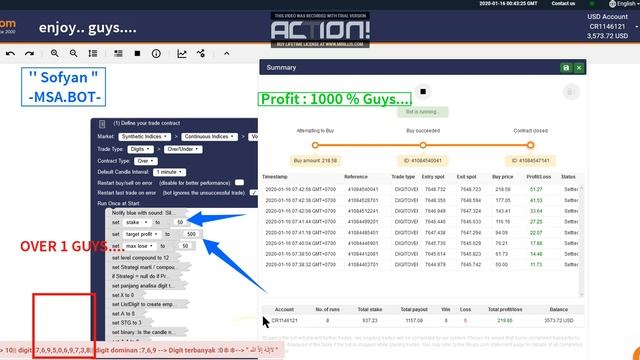Viewport: 640px width, 360px height.
Task: Click the total payout value 1157.08
Action: tap(414, 320)
